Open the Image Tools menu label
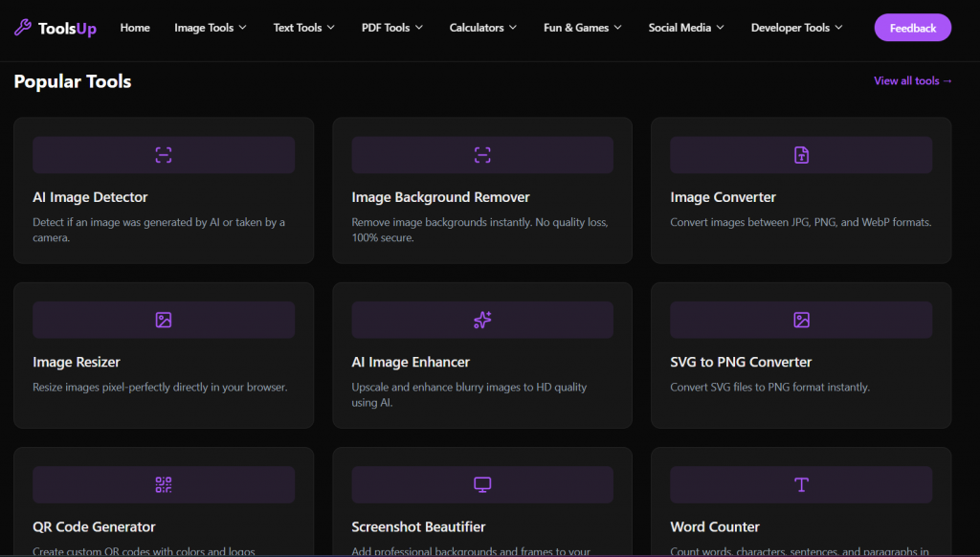Image resolution: width=980 pixels, height=557 pixels. (x=204, y=28)
